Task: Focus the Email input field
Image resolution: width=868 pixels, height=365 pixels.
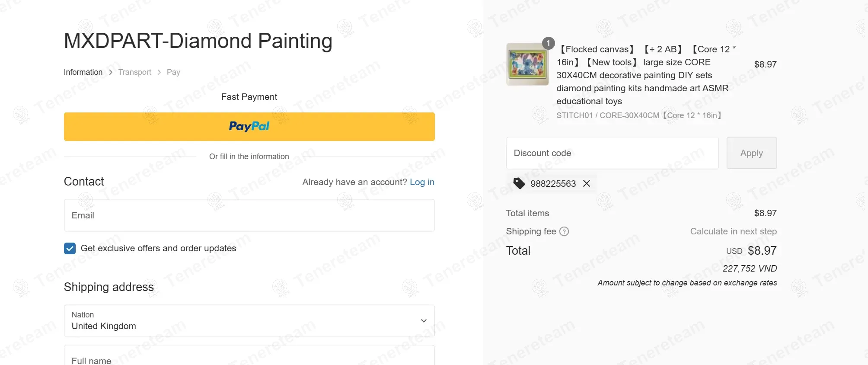Action: pyautogui.click(x=249, y=215)
